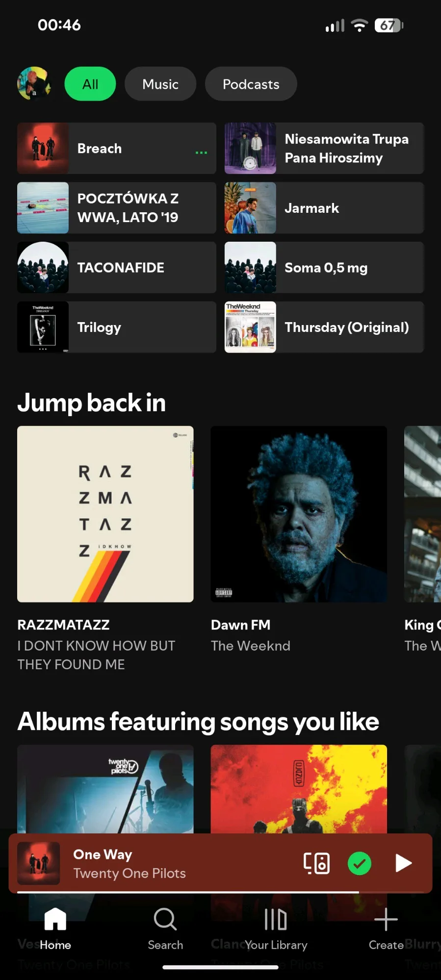
Task: Select the Podcasts filter chip
Action: 251,84
